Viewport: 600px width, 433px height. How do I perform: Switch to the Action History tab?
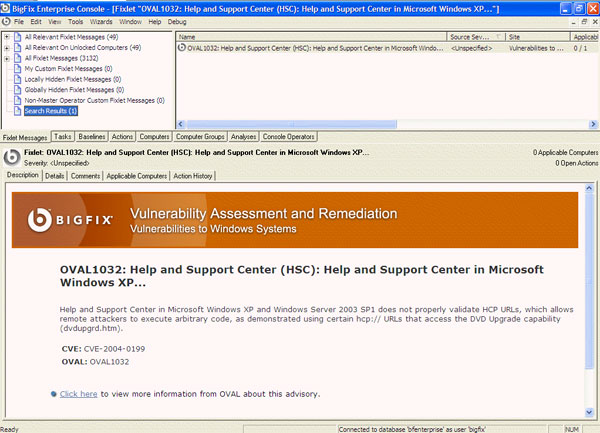(x=192, y=176)
